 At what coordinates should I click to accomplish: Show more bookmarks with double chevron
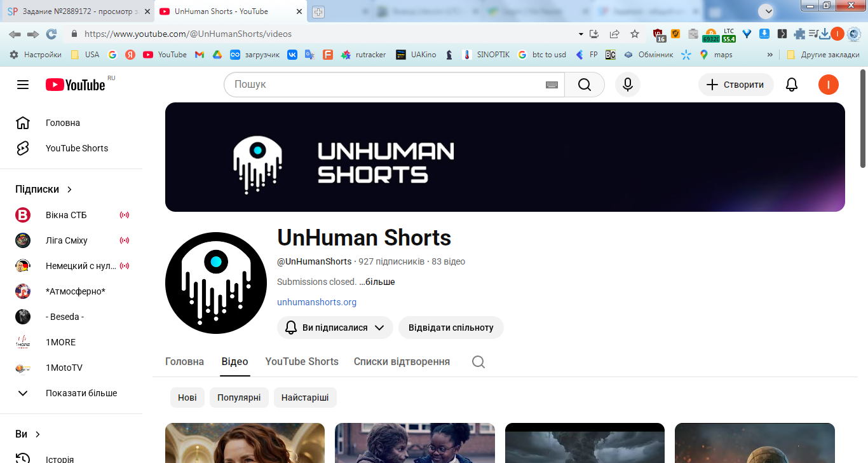click(x=770, y=55)
